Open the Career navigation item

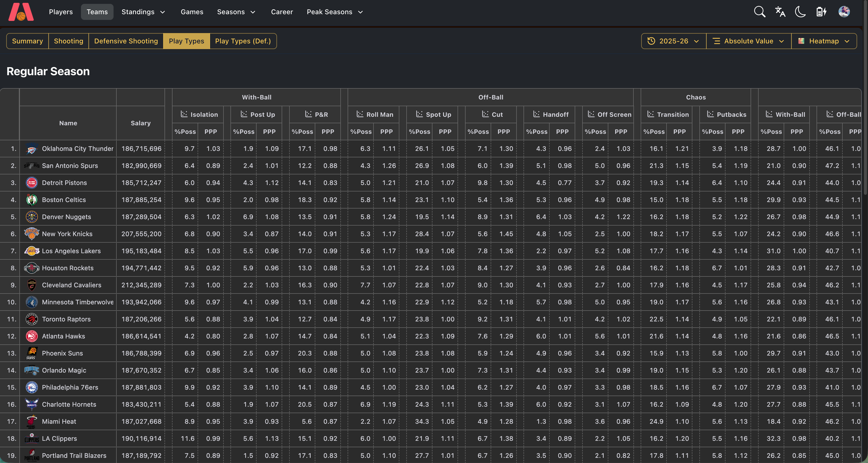click(282, 12)
